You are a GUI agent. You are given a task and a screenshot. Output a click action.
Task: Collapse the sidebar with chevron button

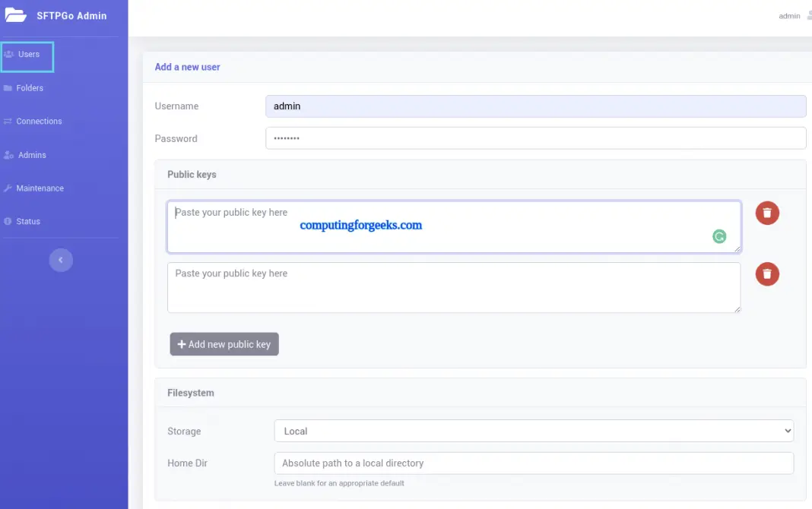pos(61,260)
